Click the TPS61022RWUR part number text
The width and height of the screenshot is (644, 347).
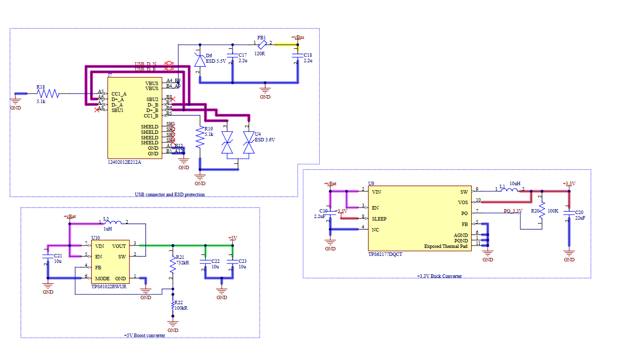pyautogui.click(x=109, y=287)
